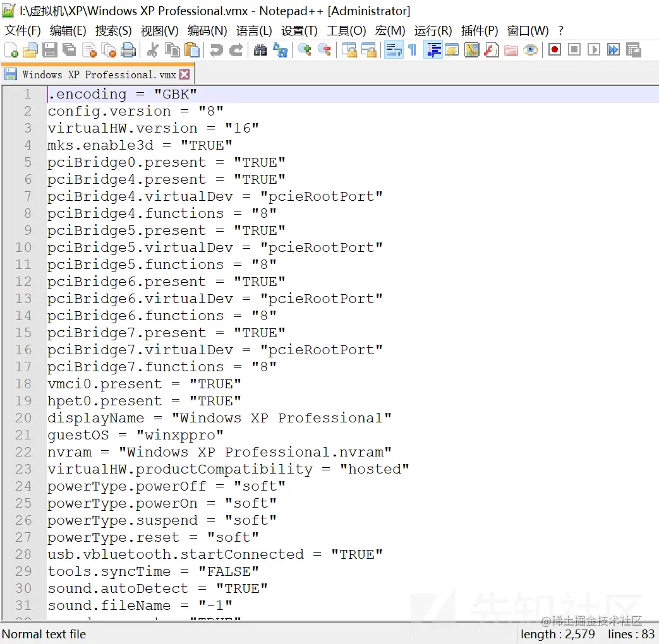Viewport: 659px width, 644px height.
Task: Open the 宏(M) menu
Action: click(x=390, y=31)
